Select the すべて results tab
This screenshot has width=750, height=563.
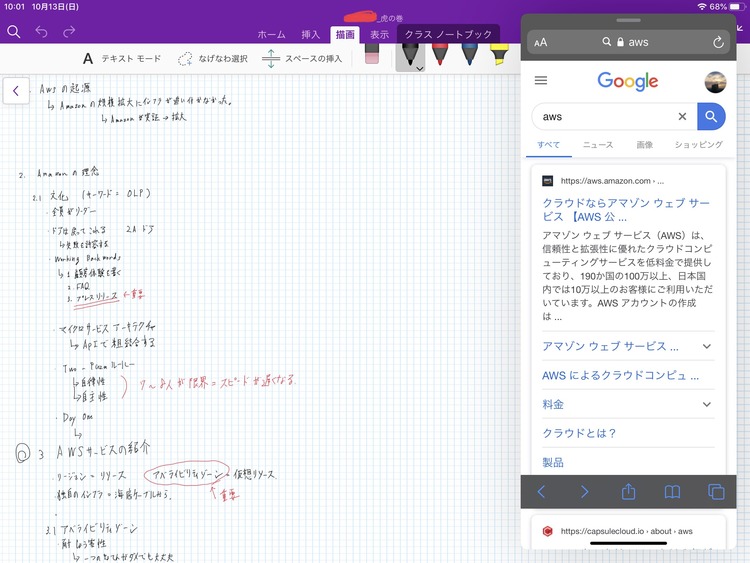pos(548,144)
